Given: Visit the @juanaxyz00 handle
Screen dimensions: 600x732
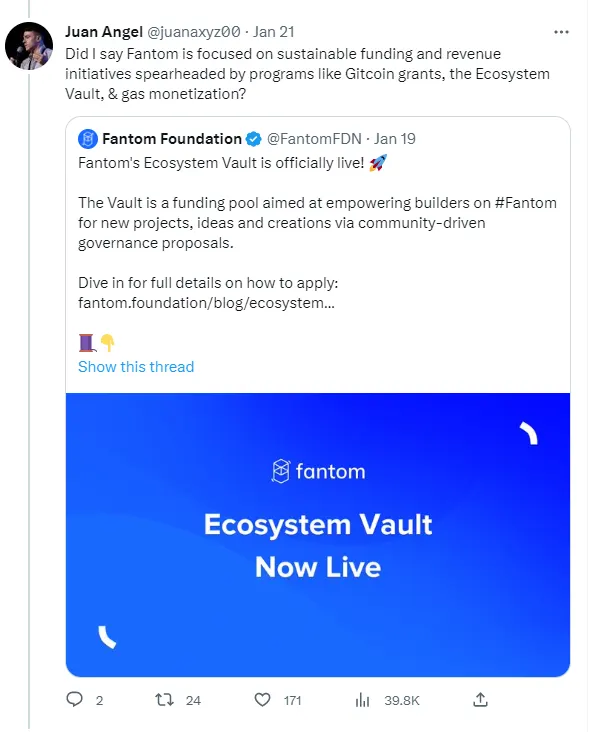Looking at the screenshot, I should pyautogui.click(x=194, y=32).
